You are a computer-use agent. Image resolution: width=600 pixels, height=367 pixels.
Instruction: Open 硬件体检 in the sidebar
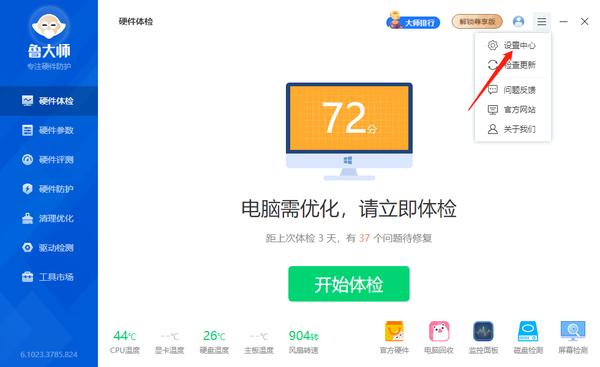(49, 101)
